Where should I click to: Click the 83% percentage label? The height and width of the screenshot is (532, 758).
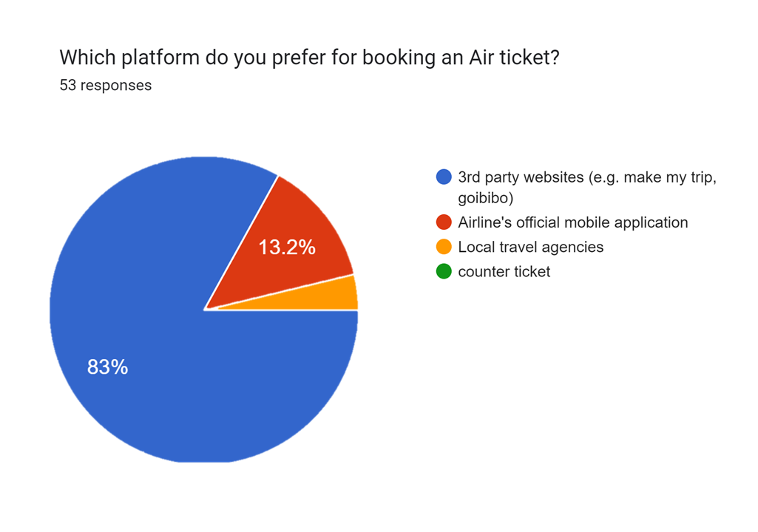(x=107, y=367)
